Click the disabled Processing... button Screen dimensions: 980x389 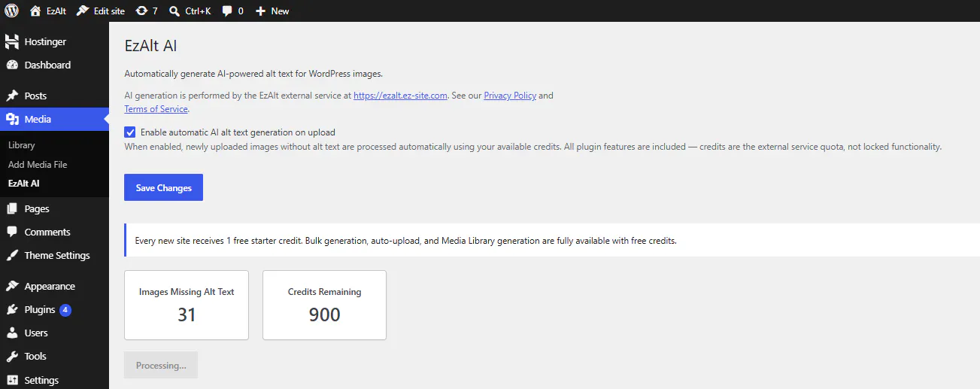[161, 365]
